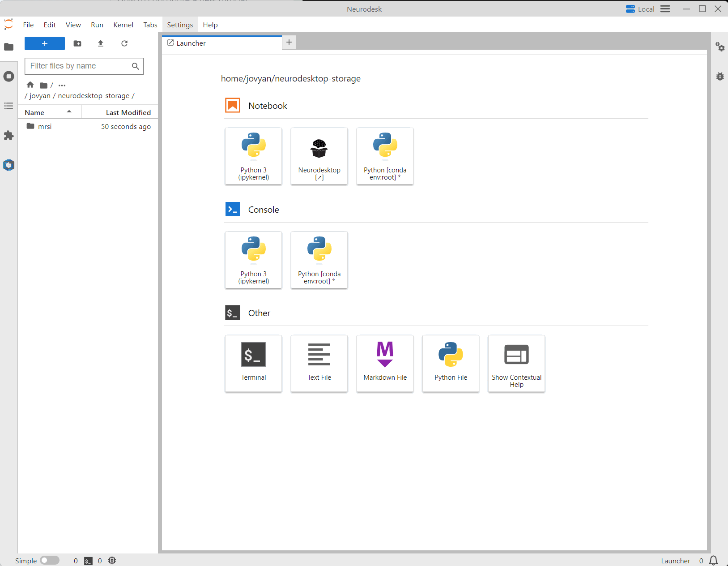Refresh the file browser list
This screenshot has height=566, width=728.
(x=124, y=43)
